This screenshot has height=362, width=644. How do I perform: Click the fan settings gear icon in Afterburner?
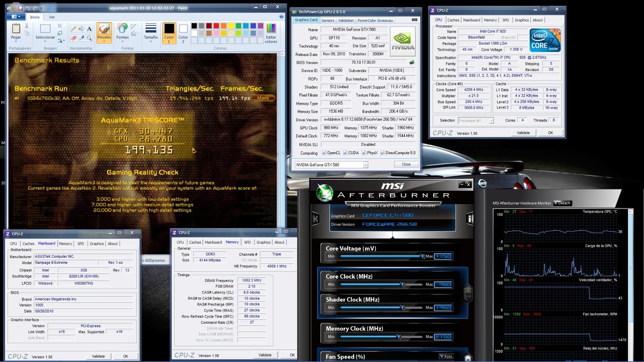[468, 358]
